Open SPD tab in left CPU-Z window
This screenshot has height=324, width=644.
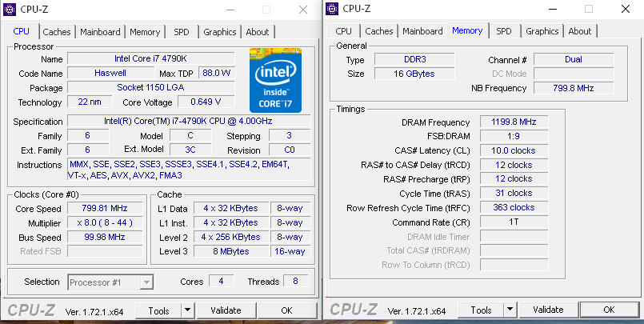(182, 32)
